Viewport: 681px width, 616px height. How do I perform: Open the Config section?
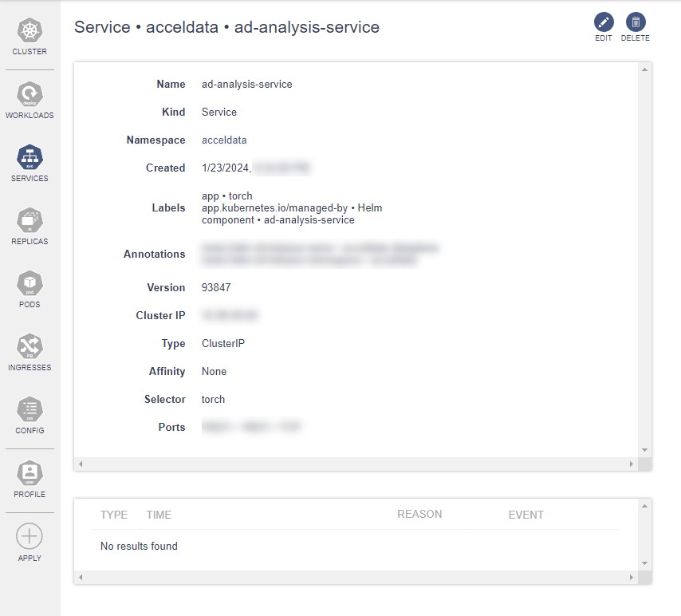(x=30, y=415)
